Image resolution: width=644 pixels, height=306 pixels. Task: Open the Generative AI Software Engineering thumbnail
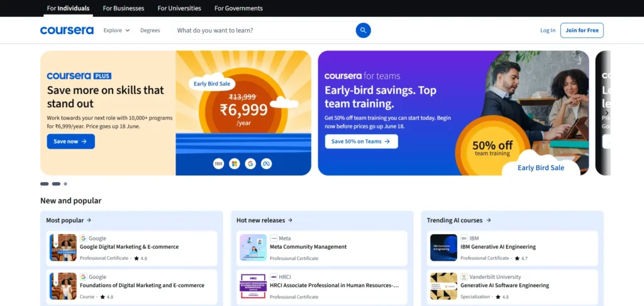click(443, 286)
